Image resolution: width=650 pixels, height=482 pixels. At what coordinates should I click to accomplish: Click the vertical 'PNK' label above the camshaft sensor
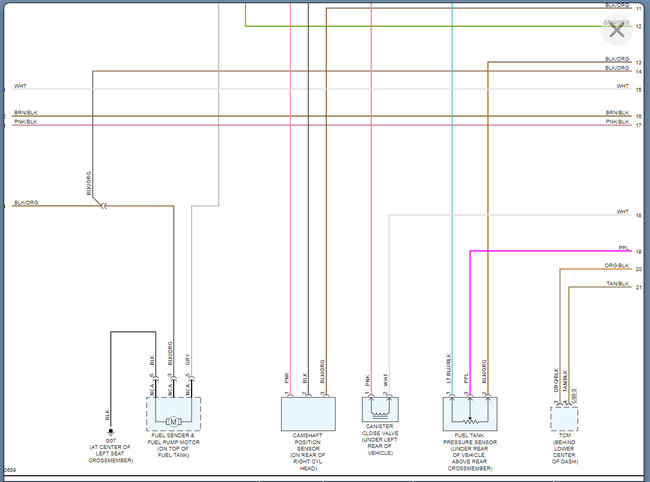pos(287,378)
